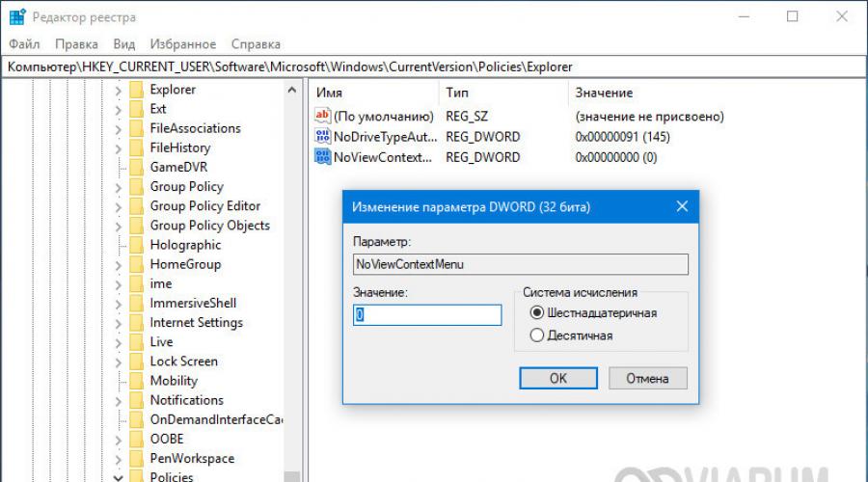Open the Group Policy Editor folder icon

tap(137, 206)
